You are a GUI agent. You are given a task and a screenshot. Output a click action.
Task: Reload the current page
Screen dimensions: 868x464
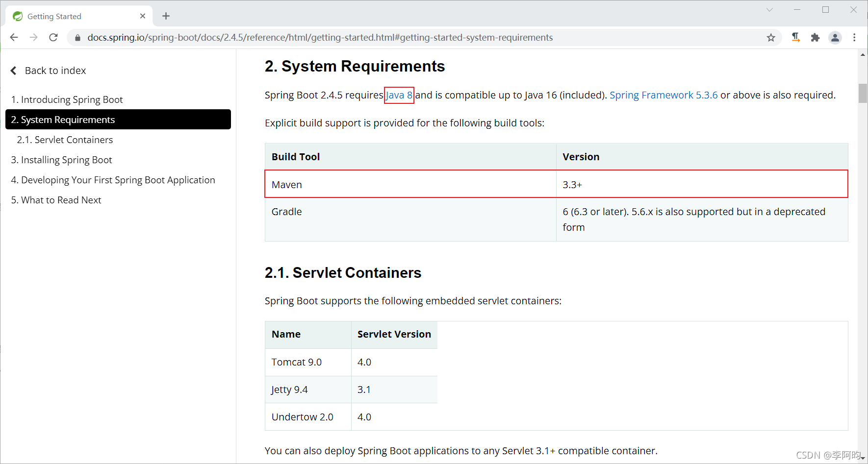pos(53,37)
